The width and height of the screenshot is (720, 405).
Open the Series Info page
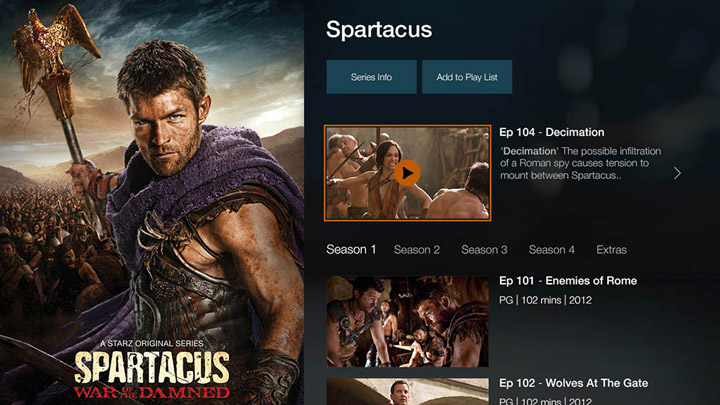(x=371, y=77)
